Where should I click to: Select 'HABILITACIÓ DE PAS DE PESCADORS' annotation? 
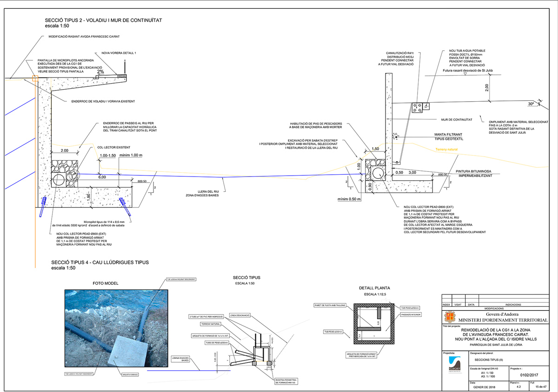point(317,124)
